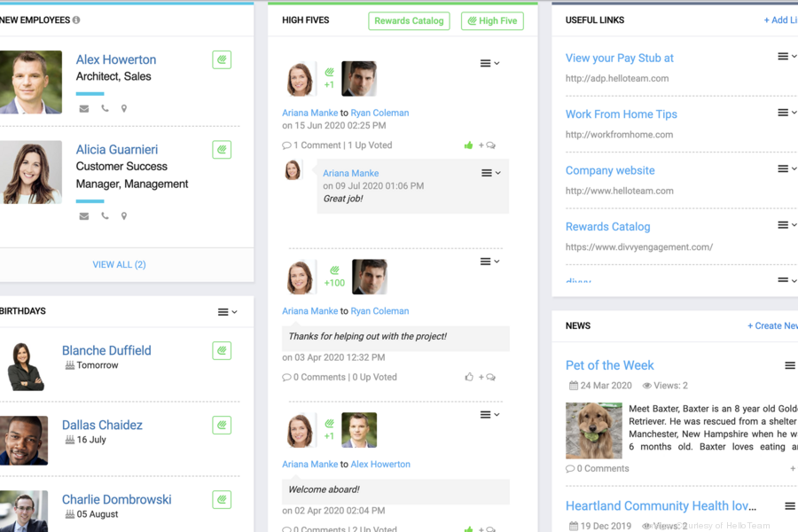
Task: Click location pin icon under Alex Howerton
Action: click(124, 109)
